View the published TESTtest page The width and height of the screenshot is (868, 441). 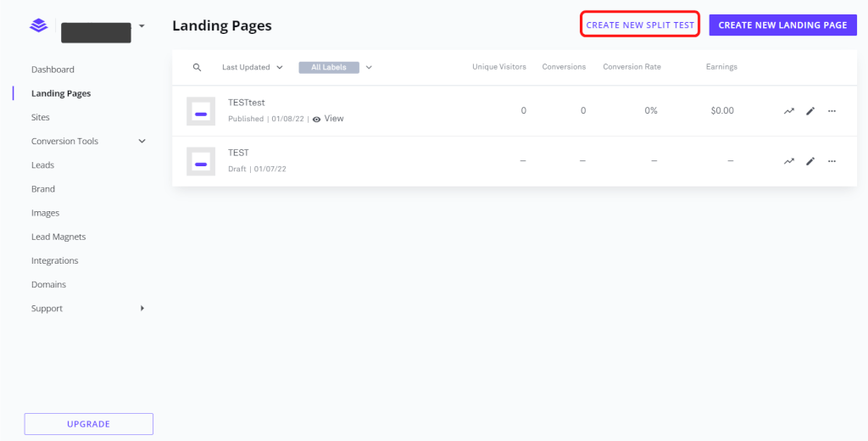click(328, 119)
